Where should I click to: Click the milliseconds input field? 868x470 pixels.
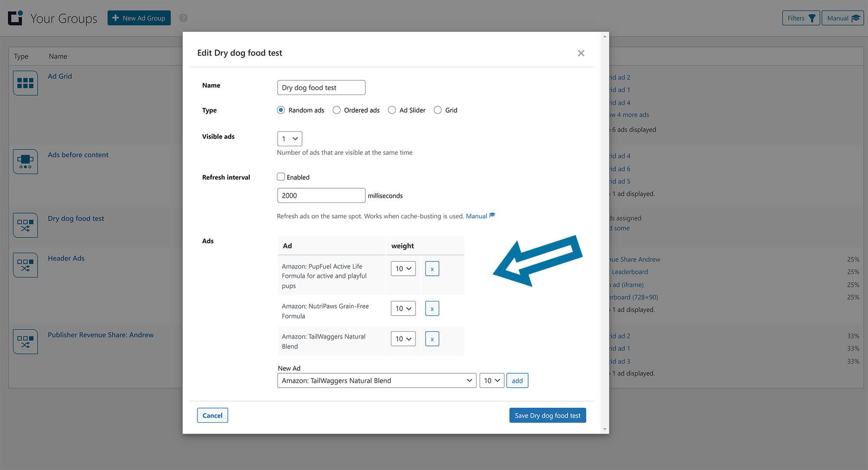(x=321, y=196)
